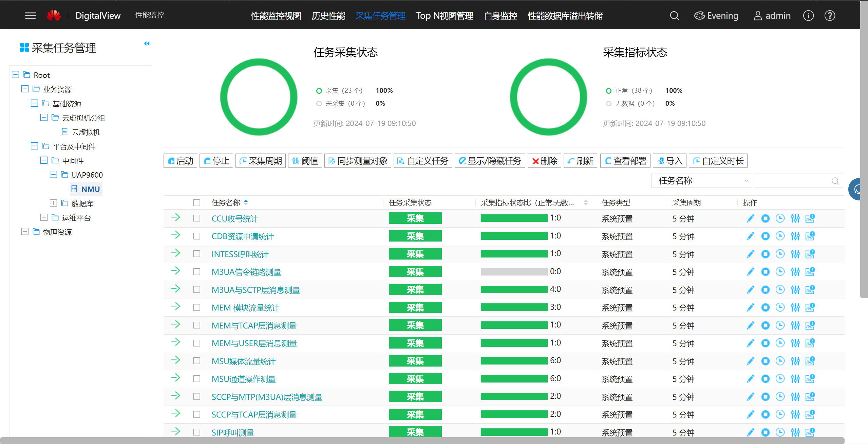Open the 采集任务管理 menu
868x444 pixels.
click(381, 16)
